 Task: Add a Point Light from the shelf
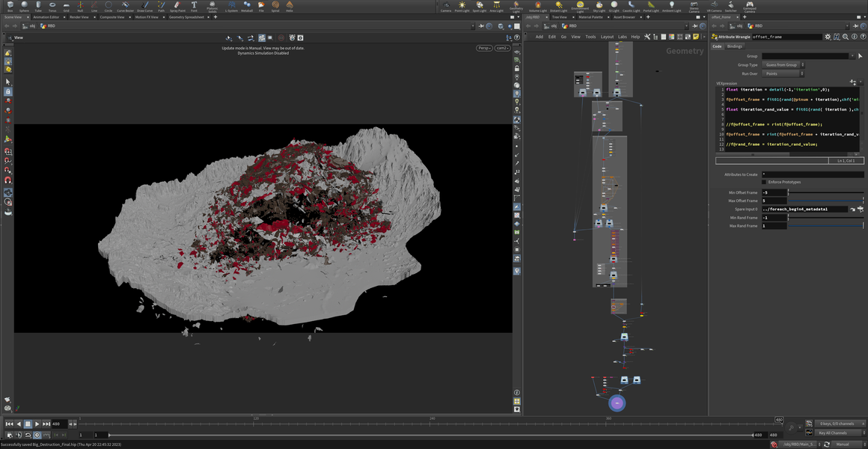pos(462,7)
